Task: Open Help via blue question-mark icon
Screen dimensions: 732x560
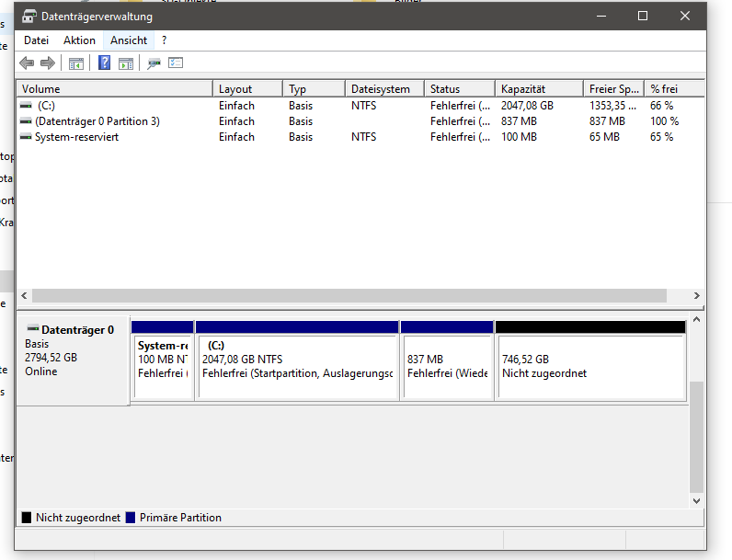Action: coord(104,63)
